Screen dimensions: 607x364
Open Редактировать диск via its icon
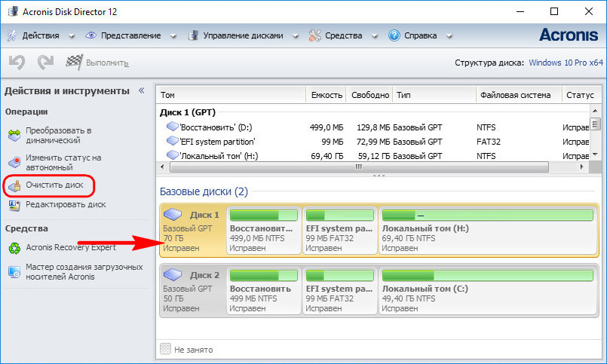coord(14,205)
